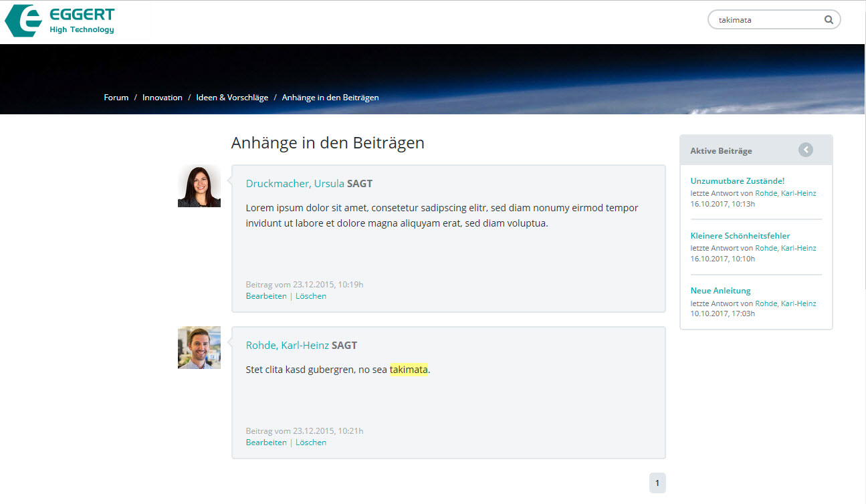Click author name Rohde, Karl-Heinz in post
Viewport: 866px width, 504px height.
[288, 346]
